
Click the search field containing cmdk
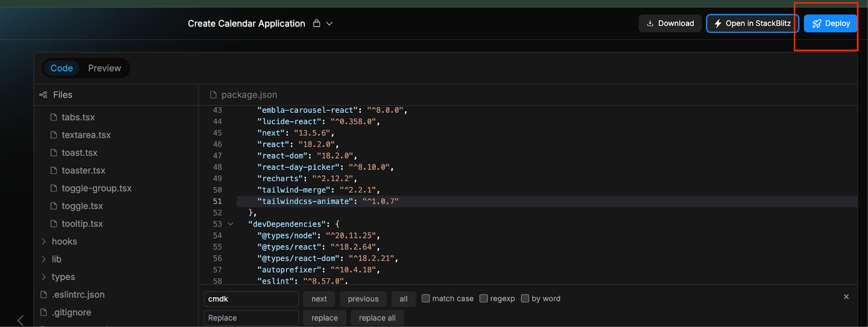[251, 299]
